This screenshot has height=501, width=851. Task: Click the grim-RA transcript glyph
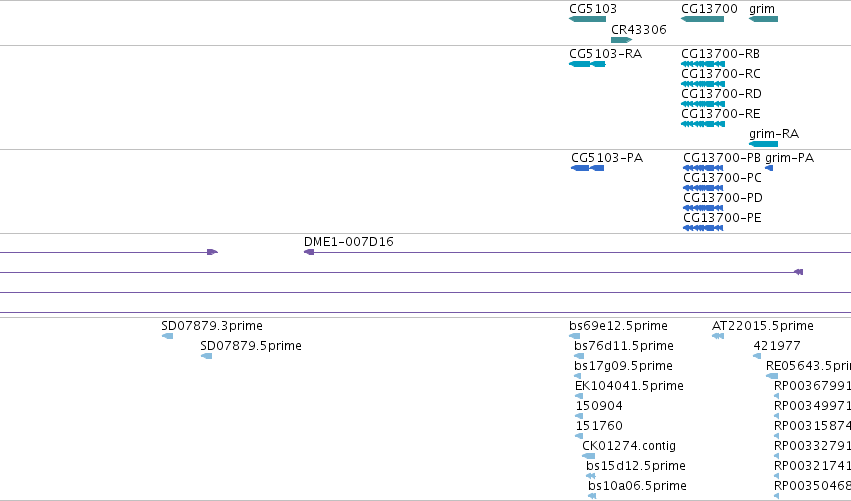tap(763, 144)
